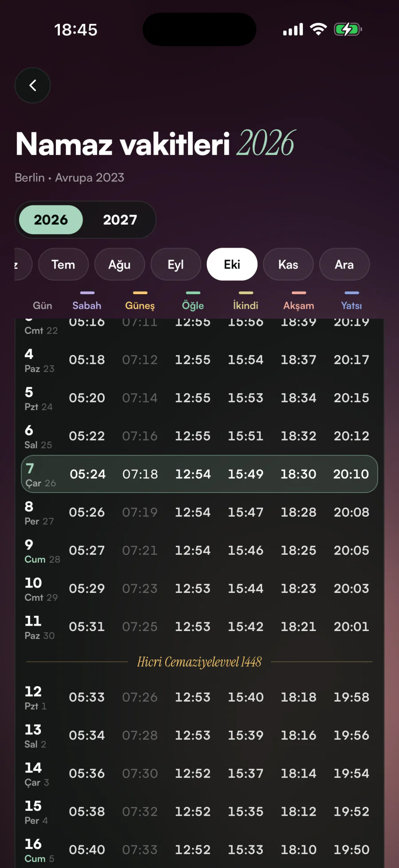399x868 pixels.
Task: Tap Yatsı time 20:10 in highlighted row
Action: [x=351, y=474]
